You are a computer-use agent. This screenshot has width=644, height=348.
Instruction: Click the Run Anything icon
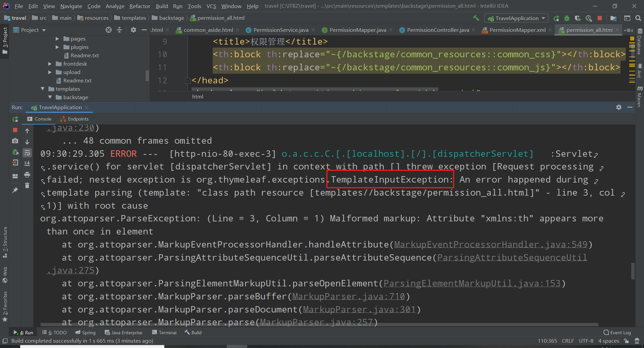click(x=627, y=18)
